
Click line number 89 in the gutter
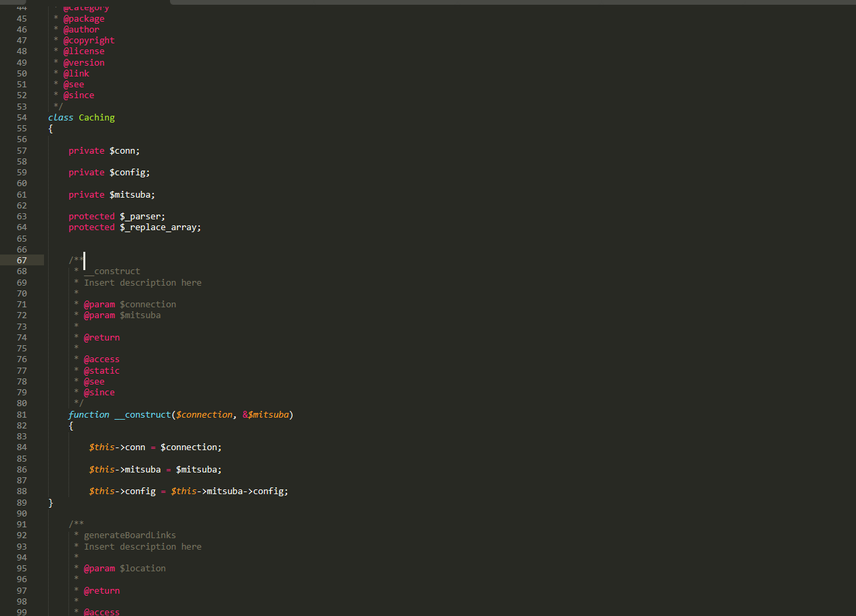(x=22, y=503)
